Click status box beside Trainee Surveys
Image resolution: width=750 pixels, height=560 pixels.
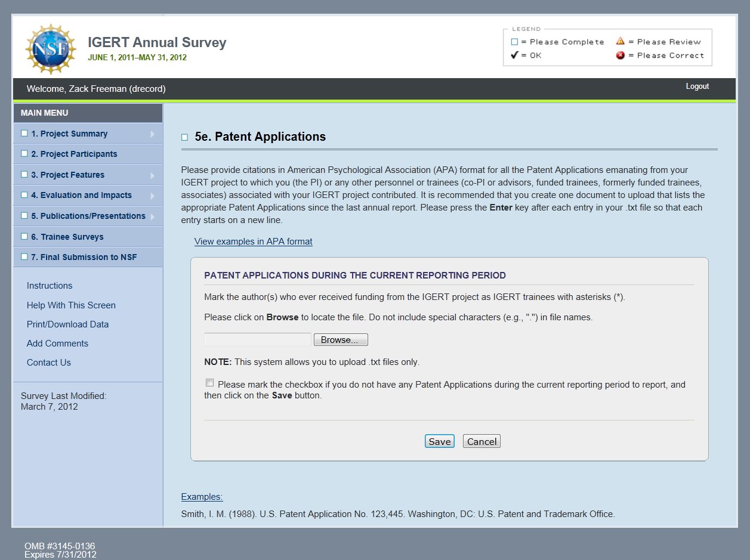[x=24, y=237]
